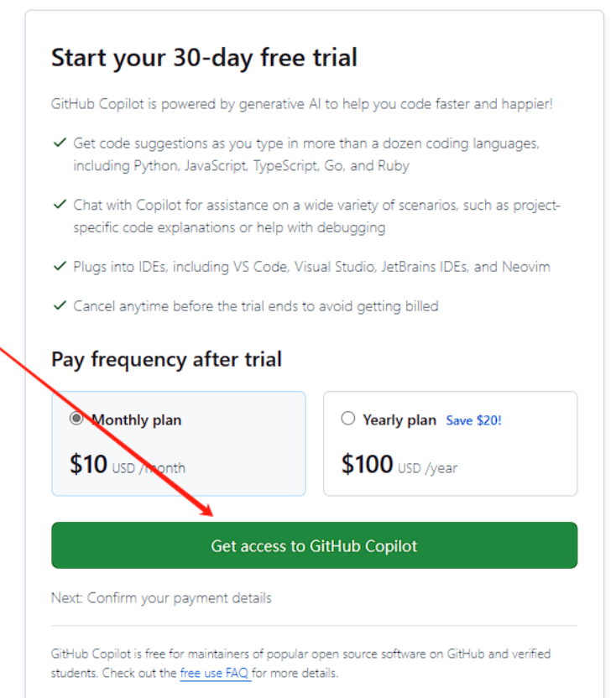Click the Save $20! label
Viewport: 616px width, 698px height.
point(474,420)
